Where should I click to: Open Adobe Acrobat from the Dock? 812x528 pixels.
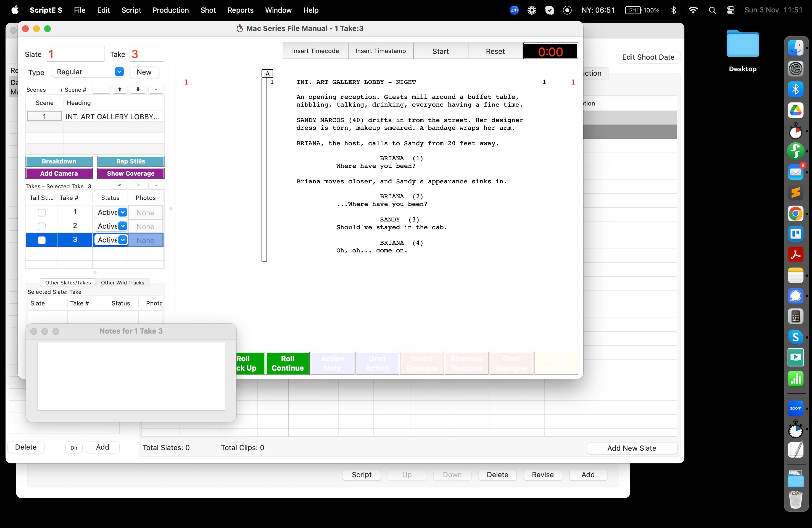[x=795, y=255]
